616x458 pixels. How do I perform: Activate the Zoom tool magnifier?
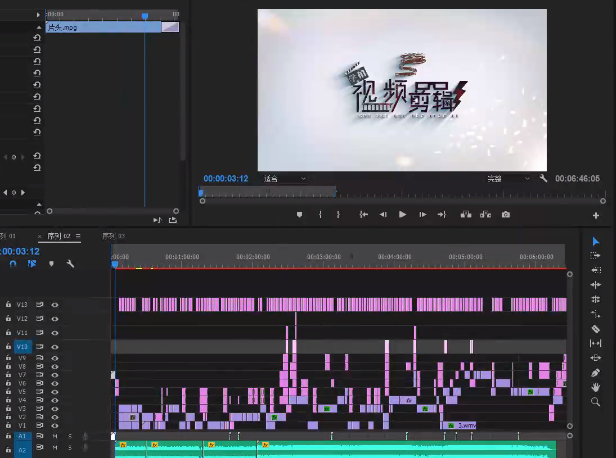(x=596, y=401)
